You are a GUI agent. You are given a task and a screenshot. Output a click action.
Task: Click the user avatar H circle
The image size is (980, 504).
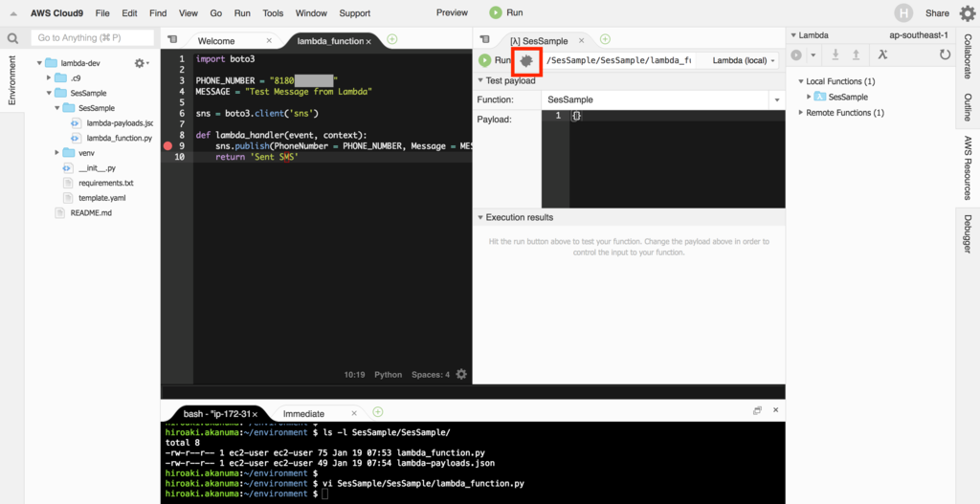[x=903, y=13]
